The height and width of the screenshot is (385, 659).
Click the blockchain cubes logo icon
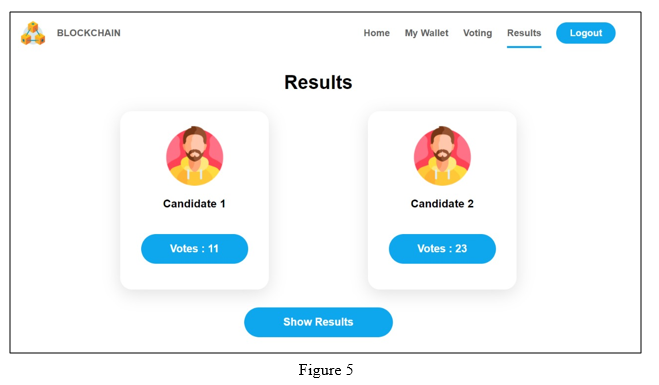[x=33, y=33]
